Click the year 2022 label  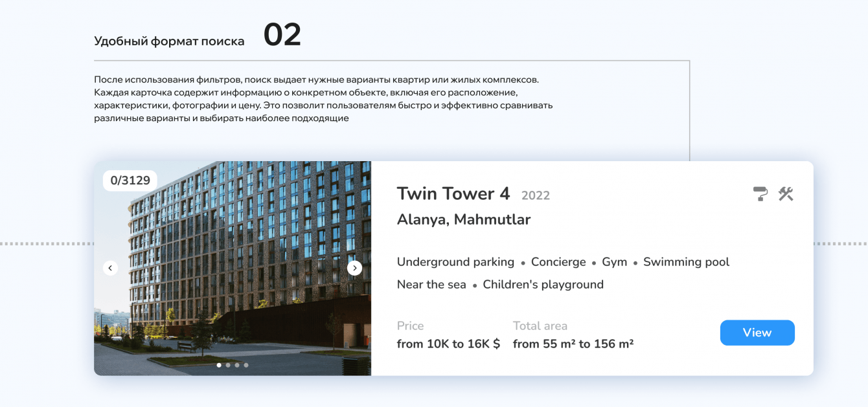[536, 195]
